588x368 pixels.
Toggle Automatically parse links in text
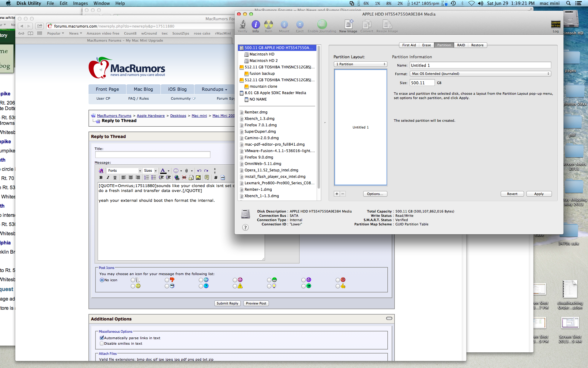[102, 338]
